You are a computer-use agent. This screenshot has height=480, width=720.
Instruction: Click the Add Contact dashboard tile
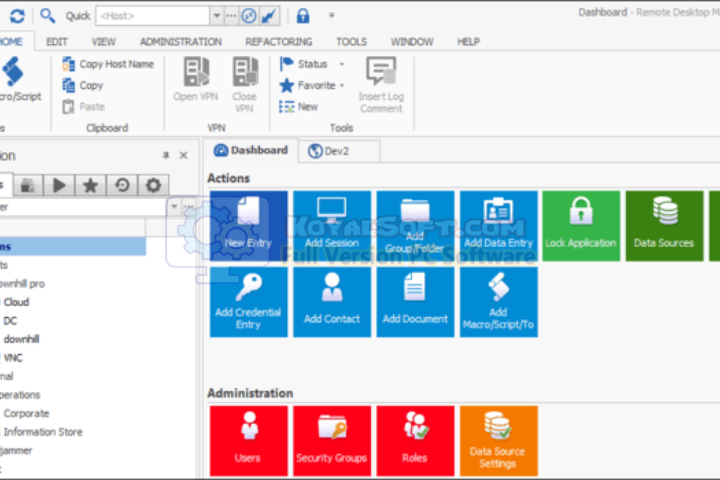[332, 302]
